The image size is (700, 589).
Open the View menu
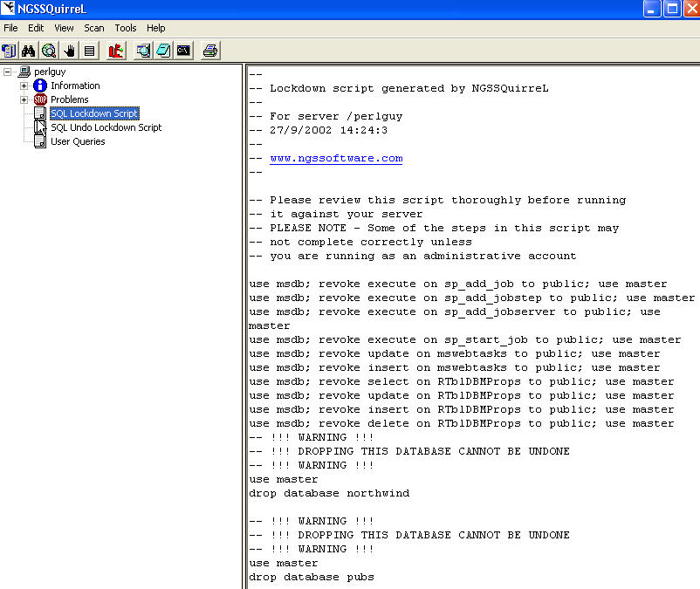click(x=64, y=28)
